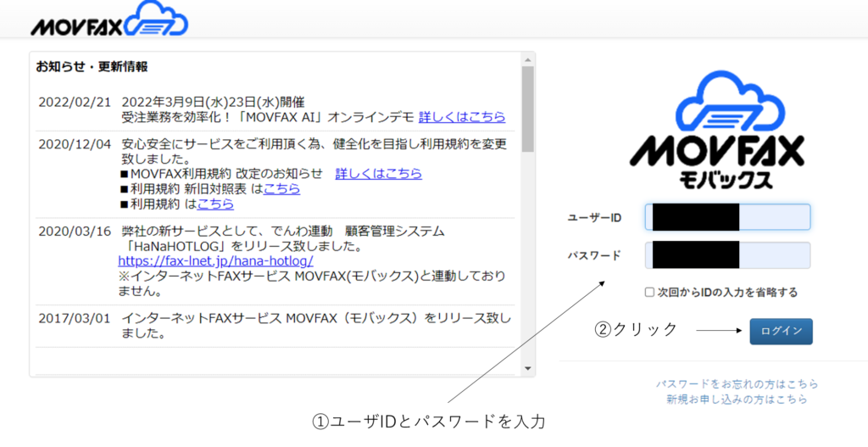Open こちら link for 利用規約 新旧対照表
The width and height of the screenshot is (868, 447).
(x=281, y=189)
